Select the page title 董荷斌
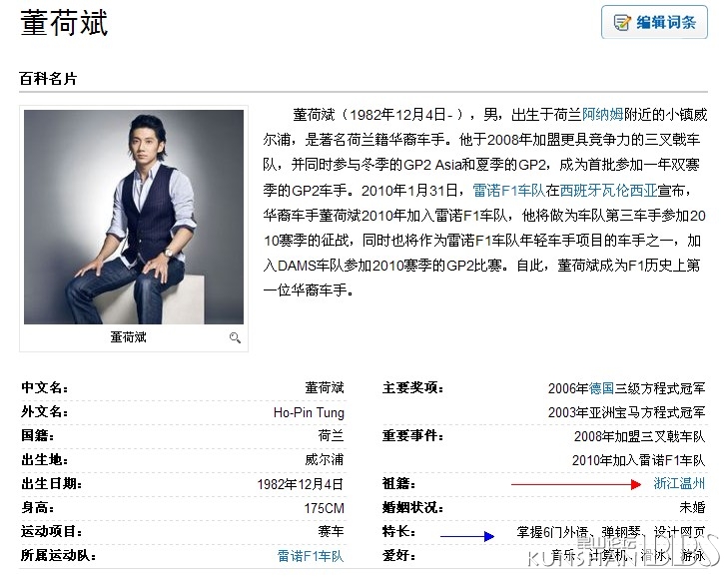Viewport: 728px width, 577px height. coord(64,23)
